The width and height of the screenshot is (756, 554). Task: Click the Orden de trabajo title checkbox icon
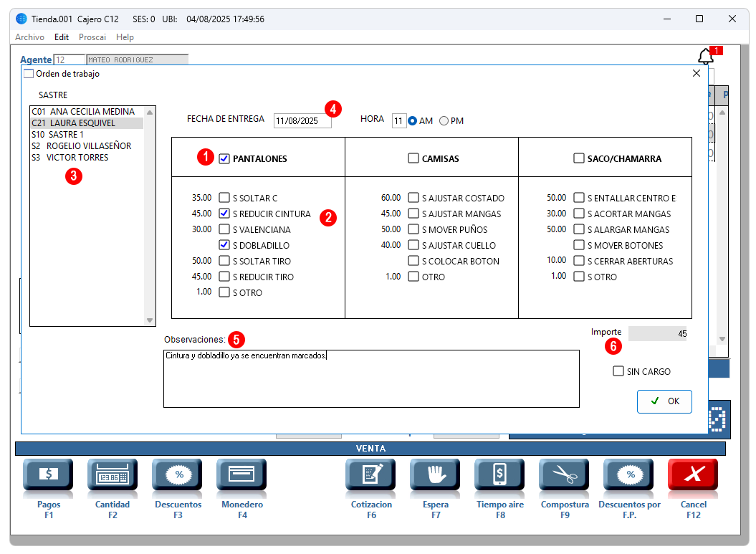29,73
